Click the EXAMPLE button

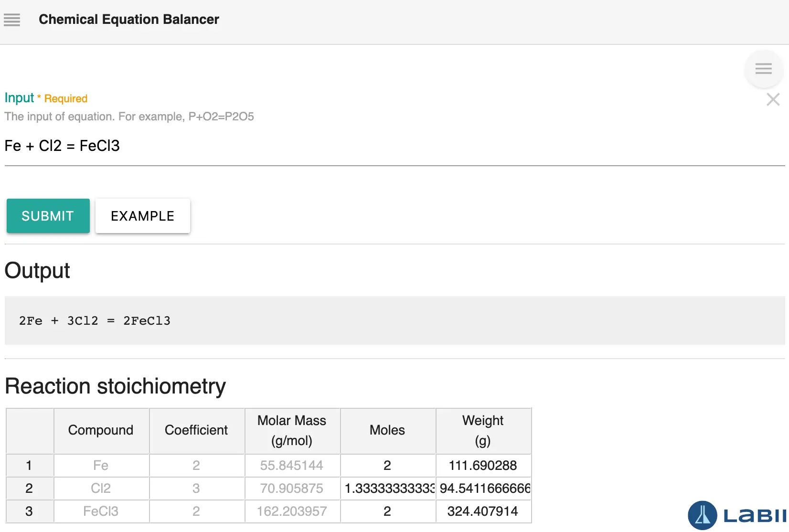(142, 216)
